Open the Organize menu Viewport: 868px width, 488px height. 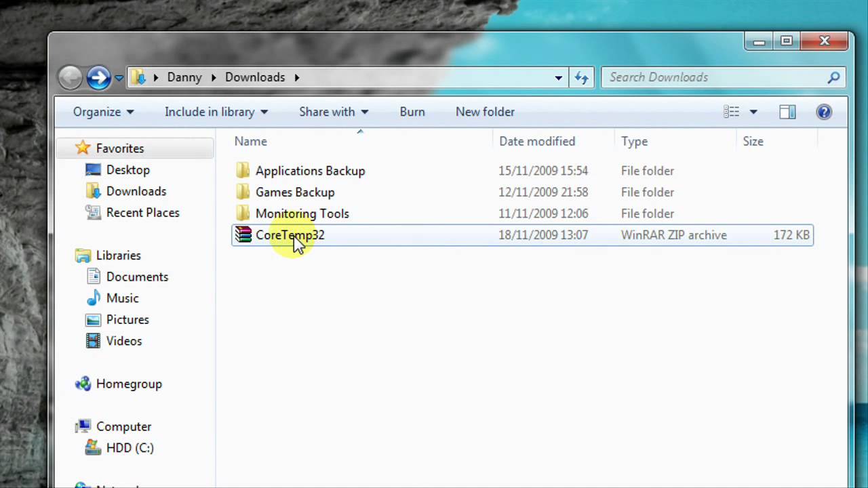point(104,112)
